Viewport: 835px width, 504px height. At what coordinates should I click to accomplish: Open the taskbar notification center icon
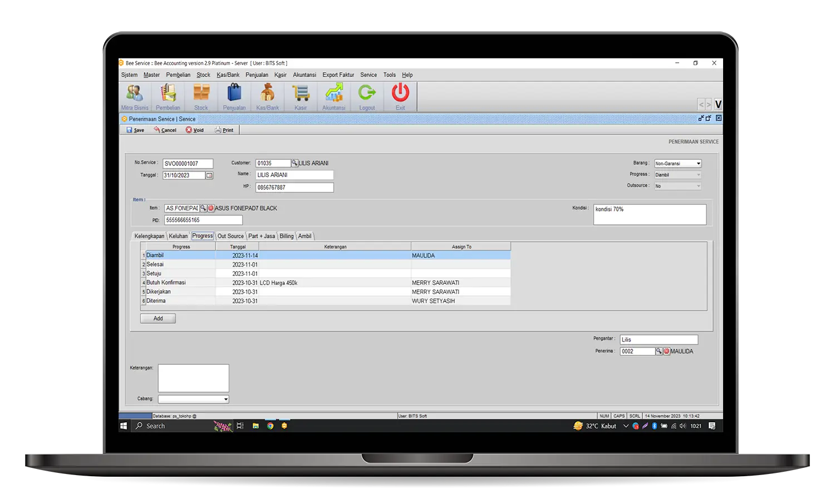coord(712,426)
